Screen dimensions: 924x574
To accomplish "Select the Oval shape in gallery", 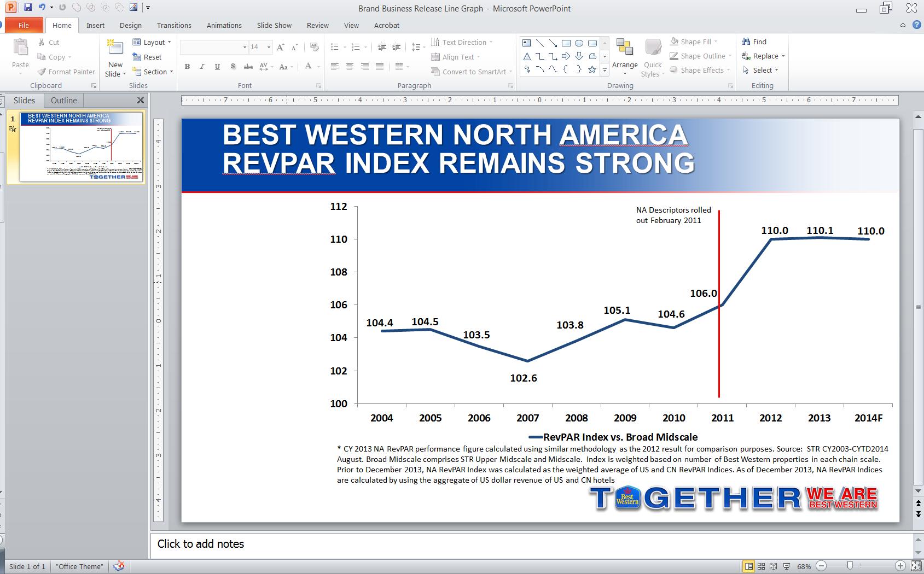I will [579, 43].
